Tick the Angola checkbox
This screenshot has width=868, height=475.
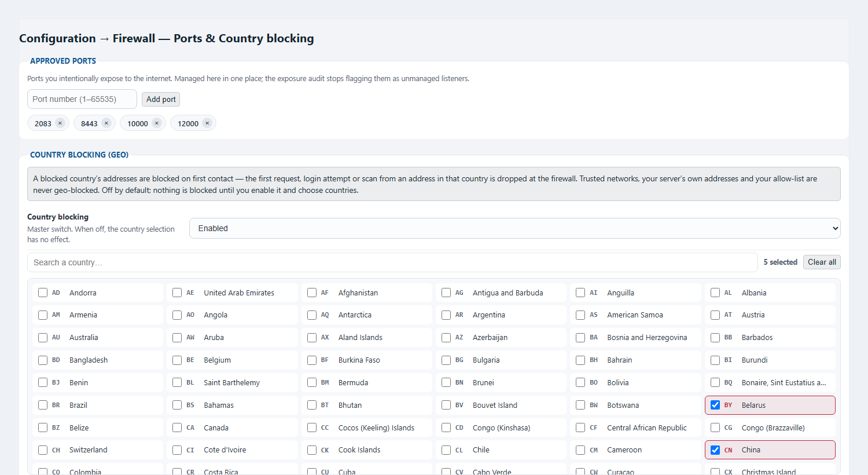click(x=177, y=315)
